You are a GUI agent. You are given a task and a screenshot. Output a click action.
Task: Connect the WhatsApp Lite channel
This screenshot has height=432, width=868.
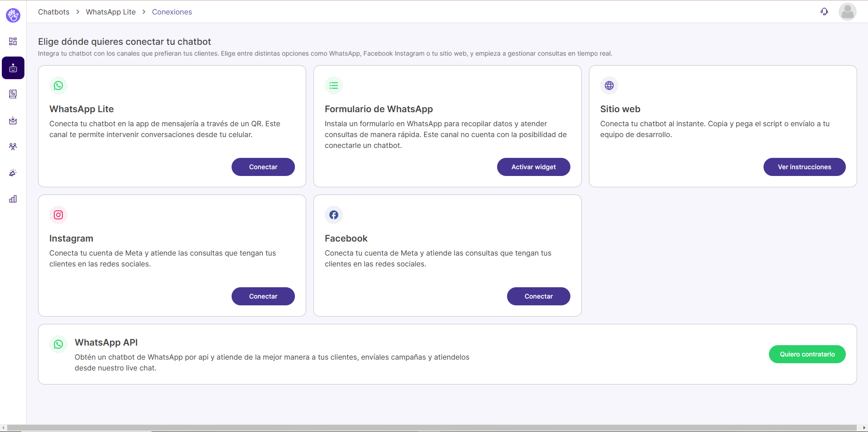click(x=263, y=167)
